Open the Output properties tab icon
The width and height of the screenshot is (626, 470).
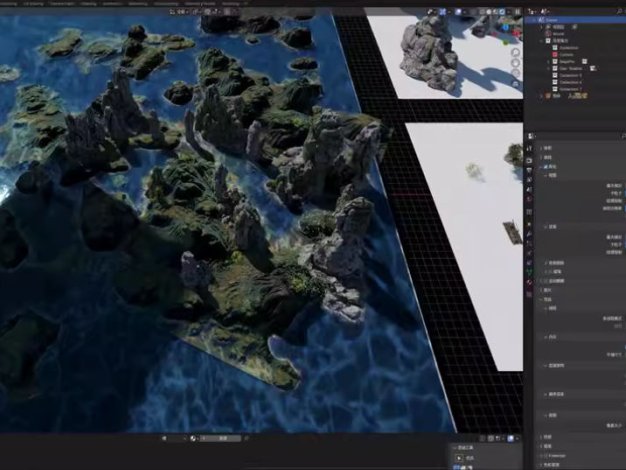click(529, 171)
